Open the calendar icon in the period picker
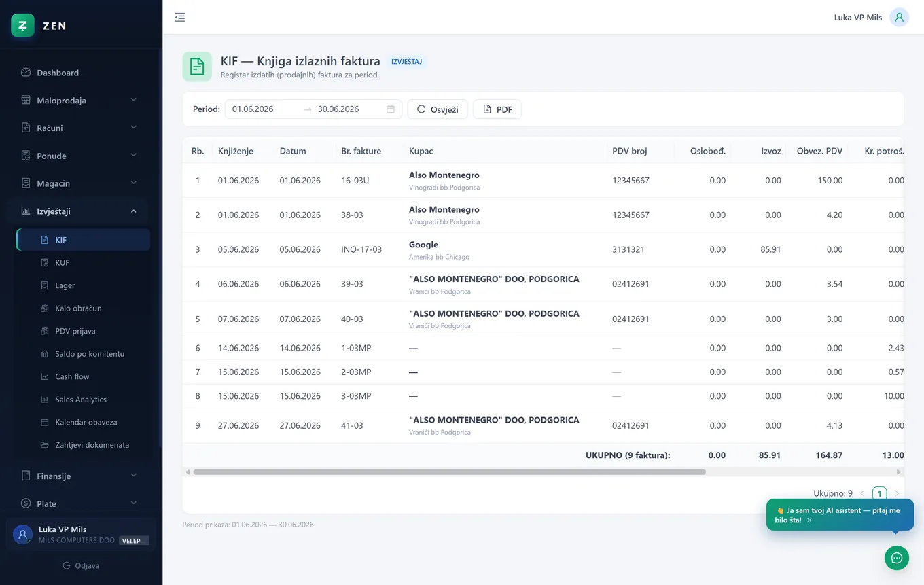Screen dimensions: 924x585 pyautogui.click(x=391, y=109)
